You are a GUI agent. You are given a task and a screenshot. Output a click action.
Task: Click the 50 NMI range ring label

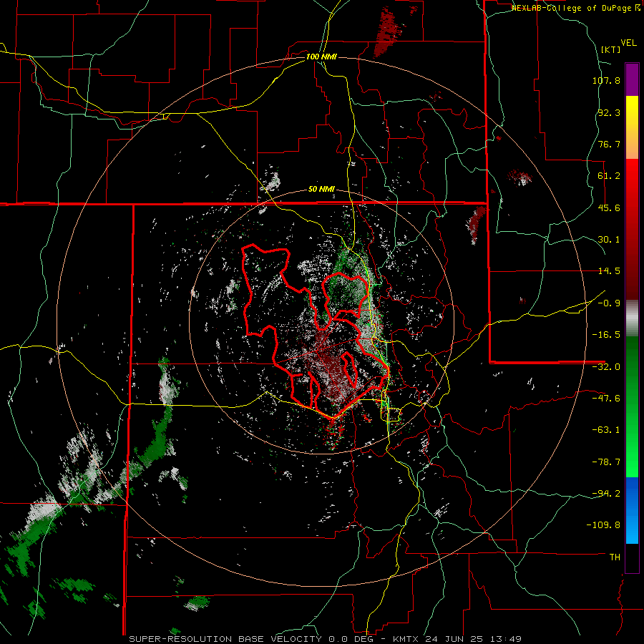321,190
